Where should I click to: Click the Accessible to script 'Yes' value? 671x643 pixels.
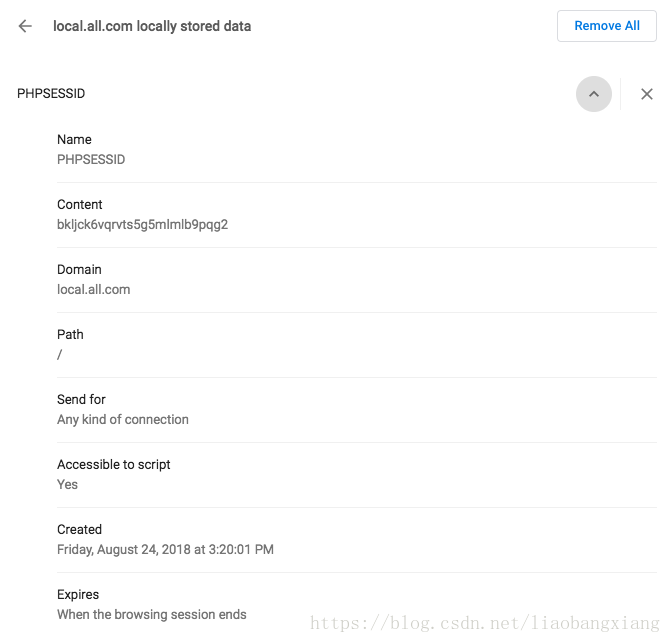[67, 484]
